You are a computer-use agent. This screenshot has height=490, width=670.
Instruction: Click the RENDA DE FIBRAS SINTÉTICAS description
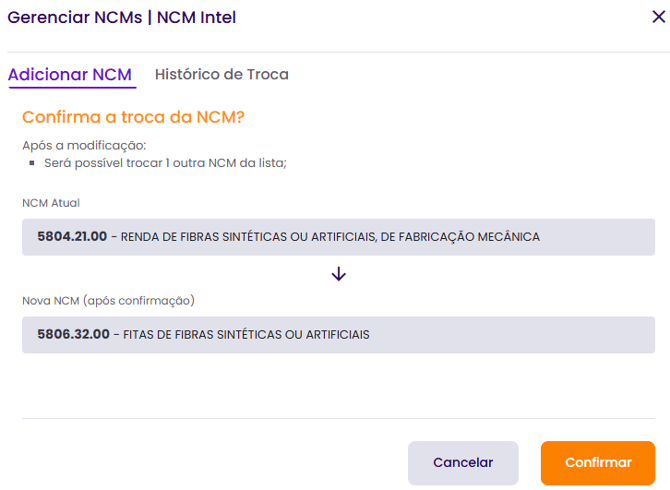[330, 237]
